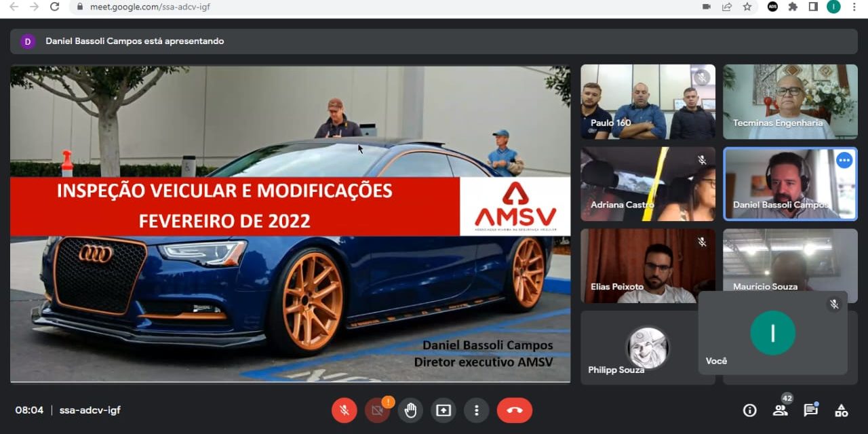Open the meeting details info icon

click(x=749, y=410)
